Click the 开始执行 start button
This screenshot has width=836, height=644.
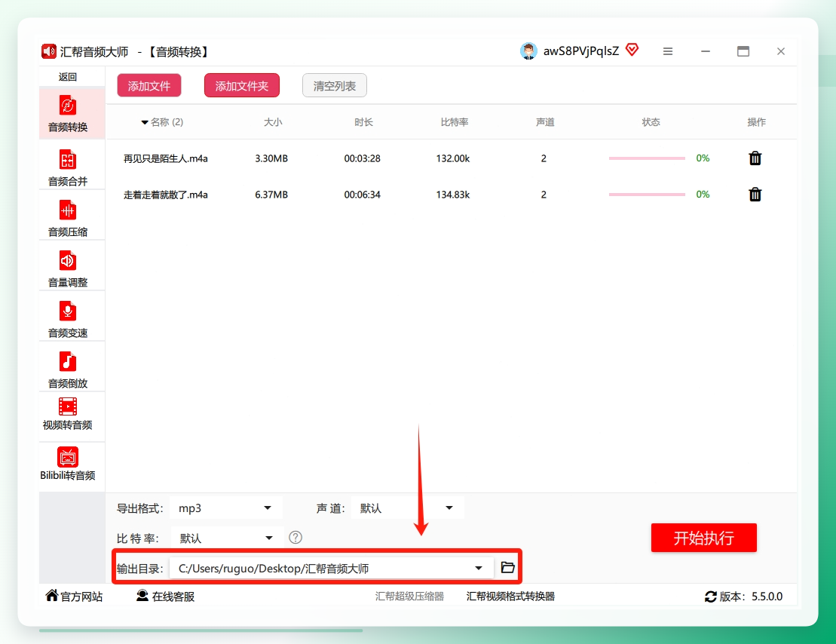(x=704, y=538)
